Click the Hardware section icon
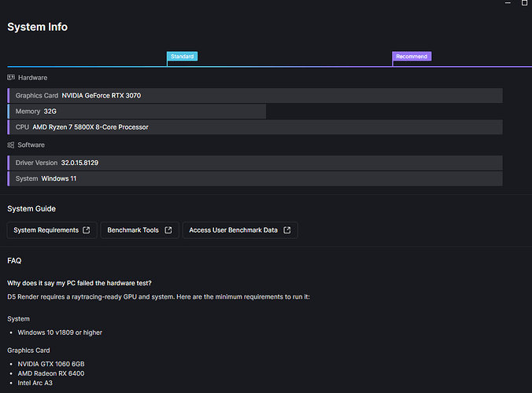This screenshot has height=393, width=532. (x=11, y=78)
